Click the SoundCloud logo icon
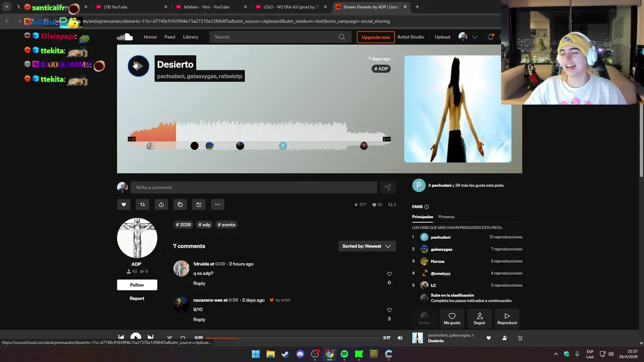The image size is (644, 362). [125, 37]
